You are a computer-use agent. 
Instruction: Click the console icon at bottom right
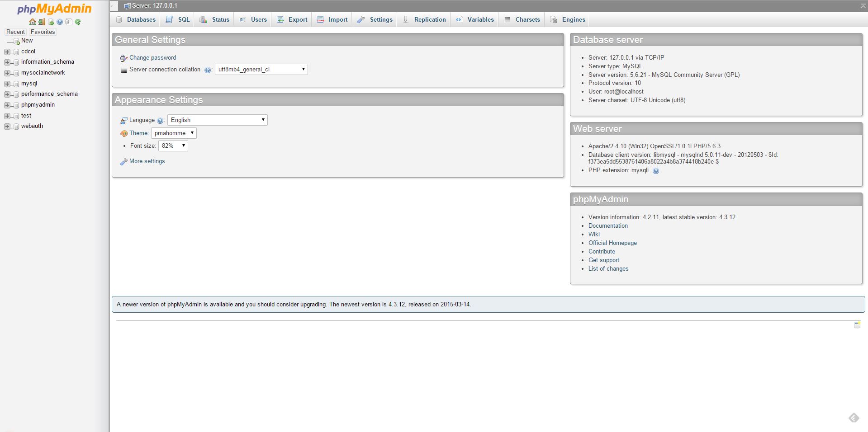click(857, 325)
